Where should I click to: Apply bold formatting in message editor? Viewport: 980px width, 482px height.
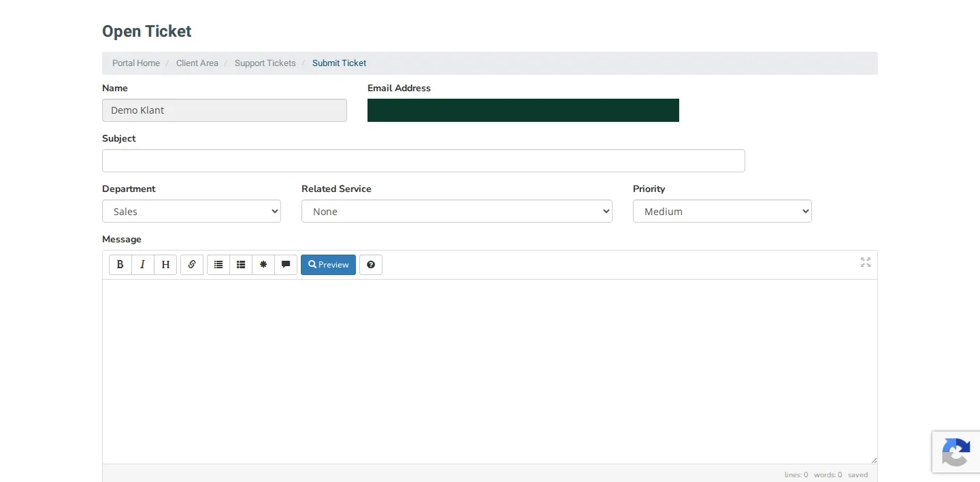coord(120,265)
